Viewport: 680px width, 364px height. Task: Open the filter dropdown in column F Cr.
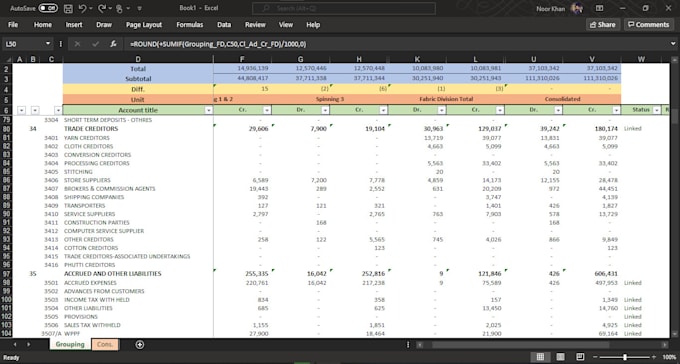[267, 110]
